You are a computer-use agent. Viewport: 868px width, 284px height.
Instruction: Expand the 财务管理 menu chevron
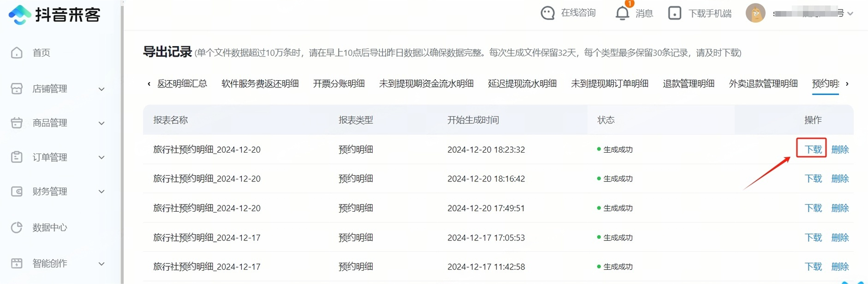[102, 191]
